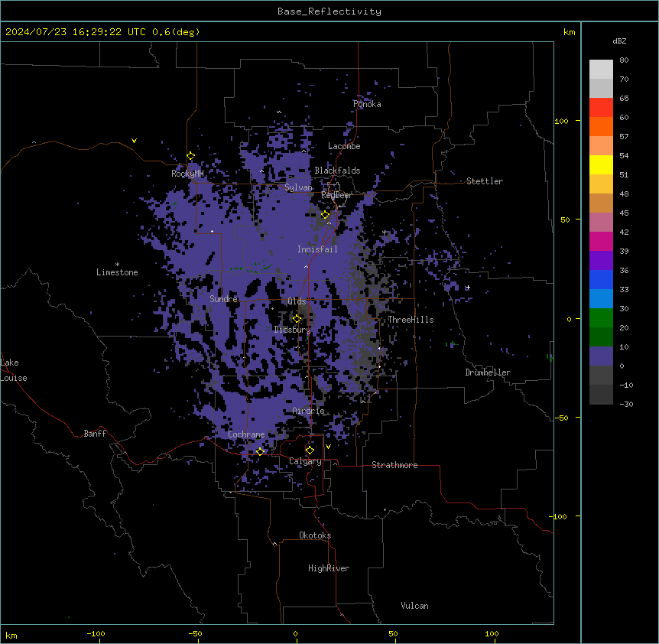Click the Airdrie city label
This screenshot has height=644, width=659.
click(x=309, y=411)
